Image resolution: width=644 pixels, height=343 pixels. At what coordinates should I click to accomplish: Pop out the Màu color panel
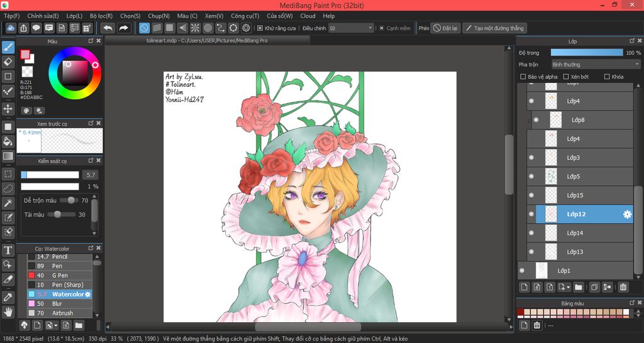91,41
